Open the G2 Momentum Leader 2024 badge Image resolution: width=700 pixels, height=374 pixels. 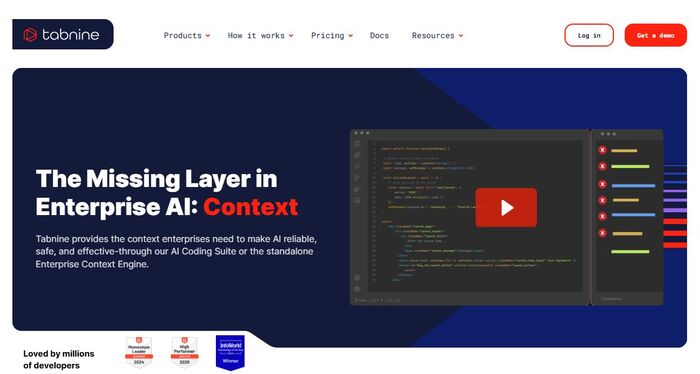pyautogui.click(x=139, y=352)
